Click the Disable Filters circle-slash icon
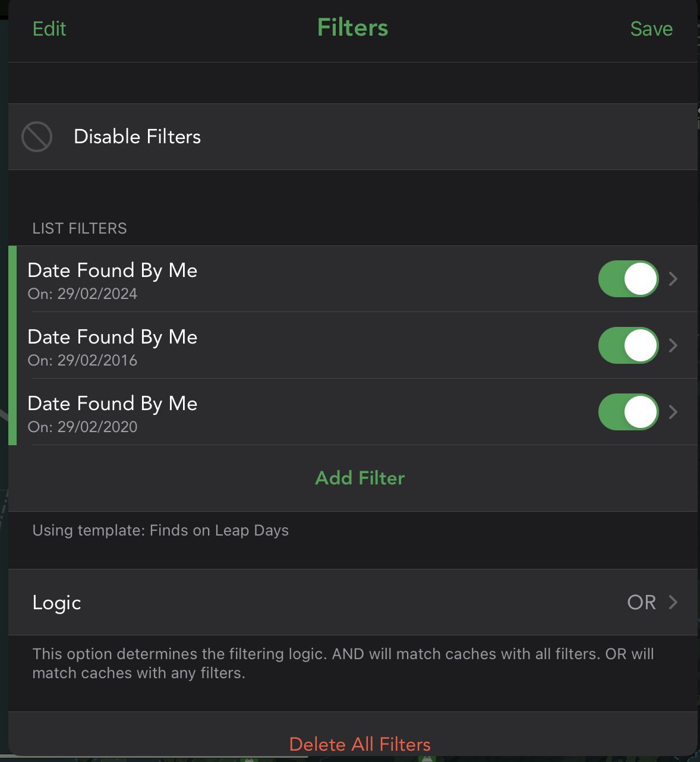 point(37,137)
